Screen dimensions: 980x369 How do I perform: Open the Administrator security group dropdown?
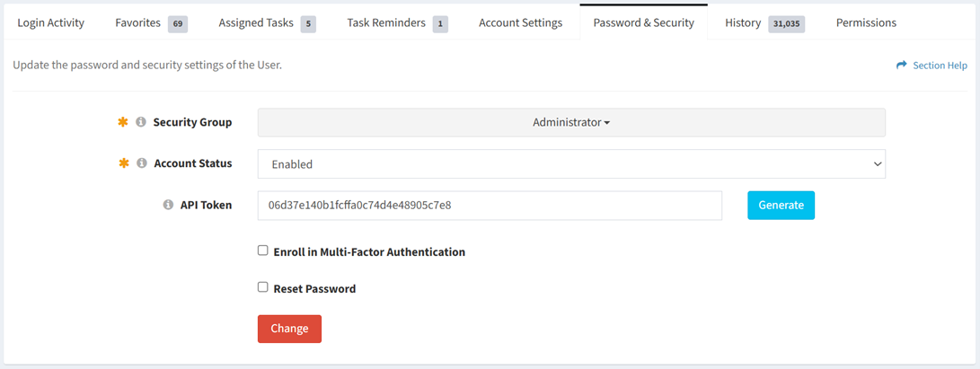(x=571, y=122)
